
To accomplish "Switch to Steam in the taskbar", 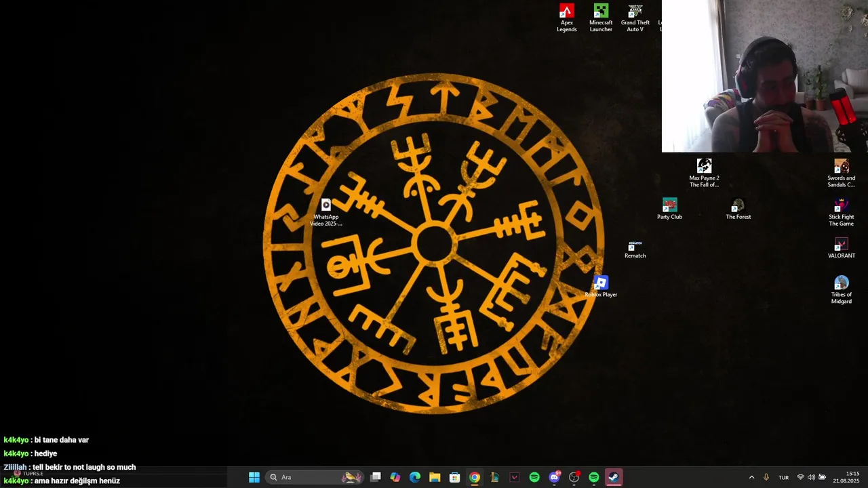I will click(614, 477).
